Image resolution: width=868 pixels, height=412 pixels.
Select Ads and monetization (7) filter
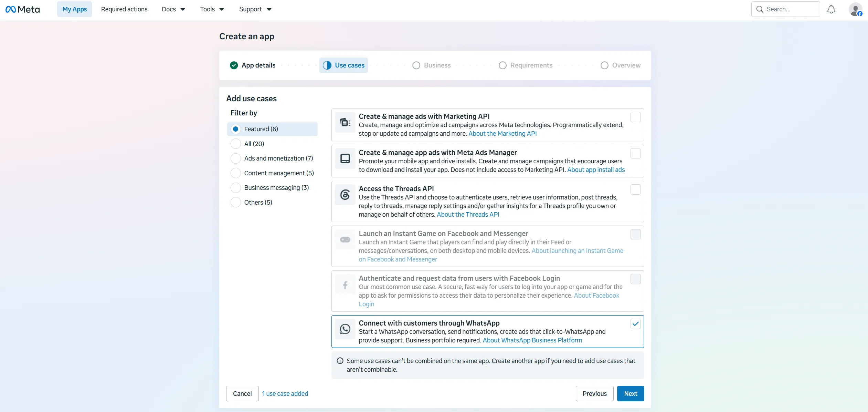point(236,158)
